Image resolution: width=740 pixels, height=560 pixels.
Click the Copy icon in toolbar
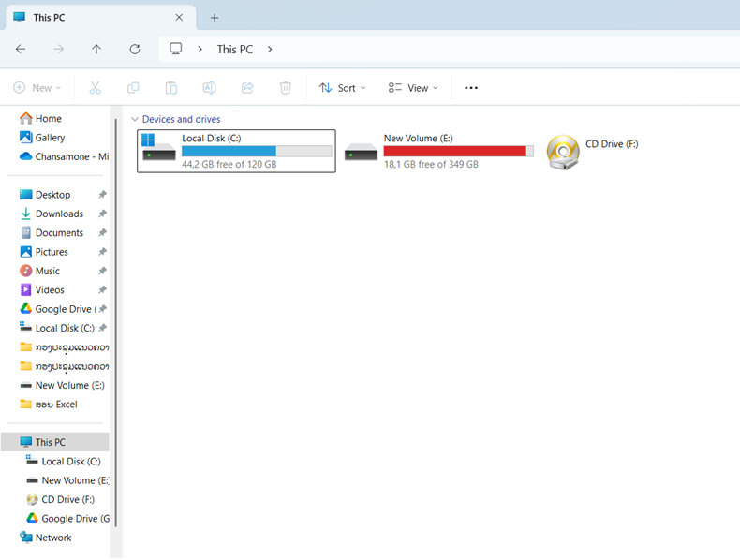(x=133, y=88)
